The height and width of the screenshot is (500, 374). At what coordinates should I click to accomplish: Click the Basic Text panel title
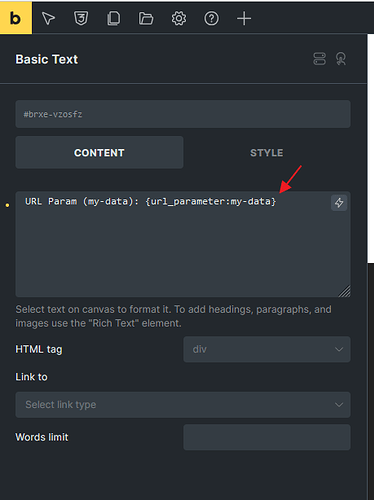pyautogui.click(x=47, y=59)
